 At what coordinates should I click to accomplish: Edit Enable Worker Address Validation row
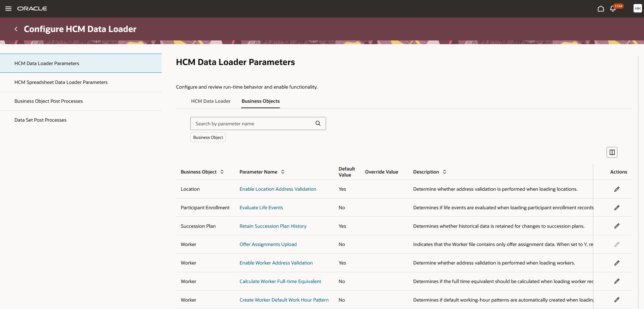pos(617,263)
